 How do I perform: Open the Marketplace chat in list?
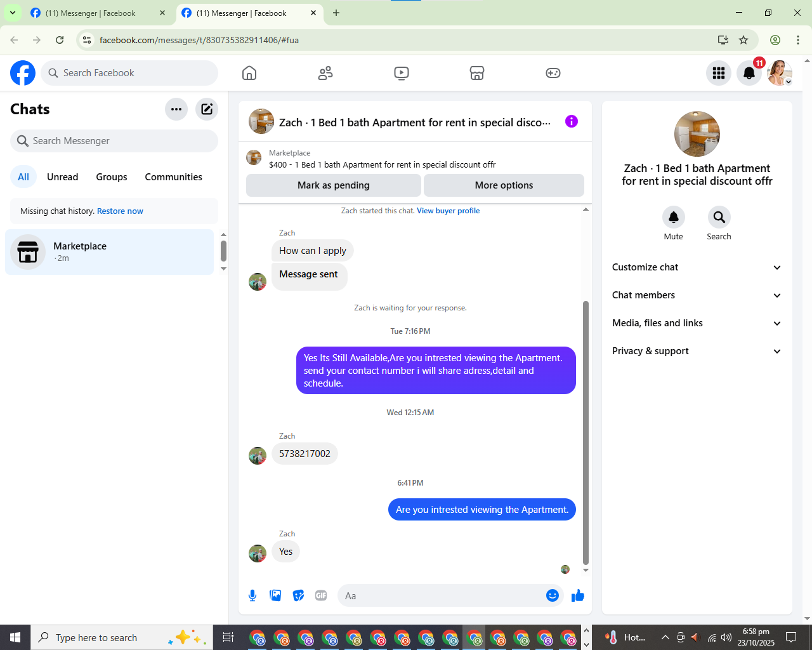point(110,252)
